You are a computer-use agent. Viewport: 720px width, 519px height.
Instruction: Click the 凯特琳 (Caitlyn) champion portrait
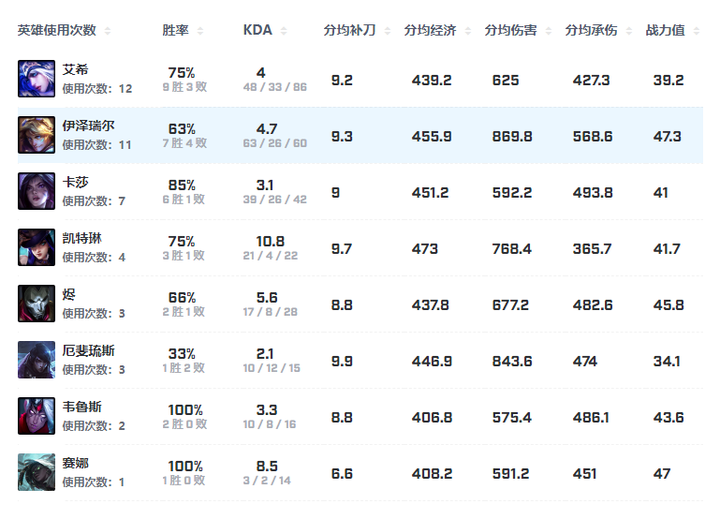36,247
